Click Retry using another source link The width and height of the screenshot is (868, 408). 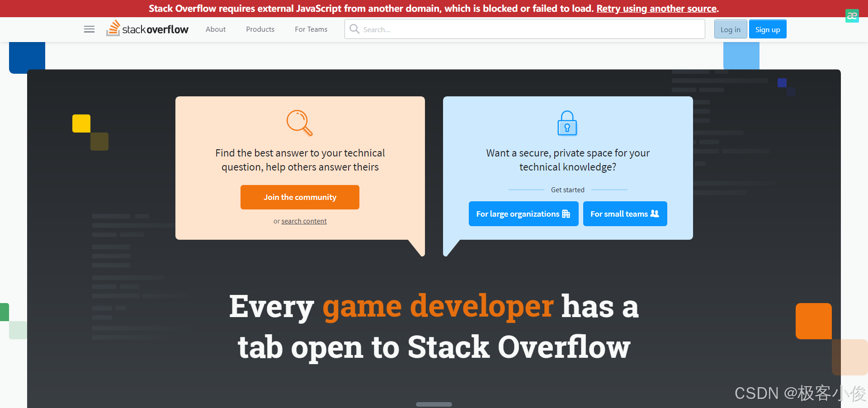tap(656, 9)
